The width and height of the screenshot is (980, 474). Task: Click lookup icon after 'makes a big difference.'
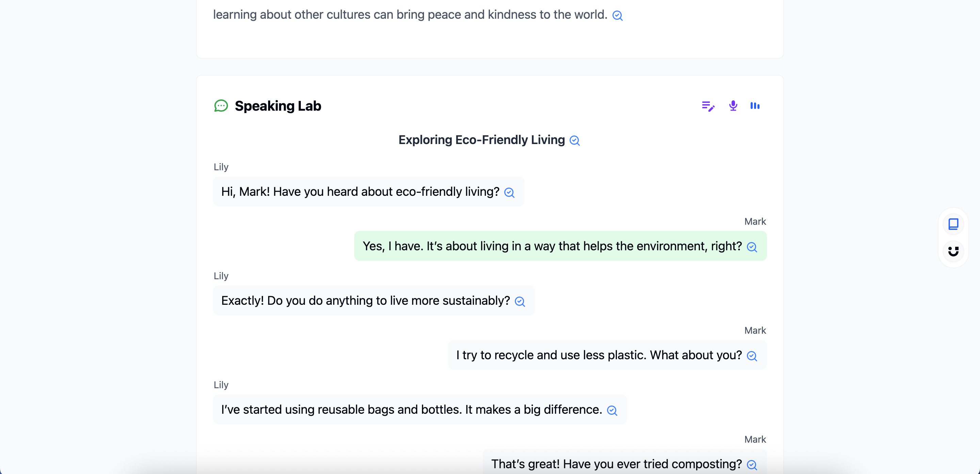[612, 410]
